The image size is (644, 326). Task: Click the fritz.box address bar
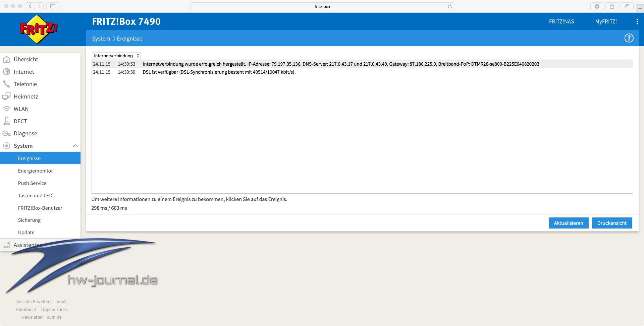(322, 6)
